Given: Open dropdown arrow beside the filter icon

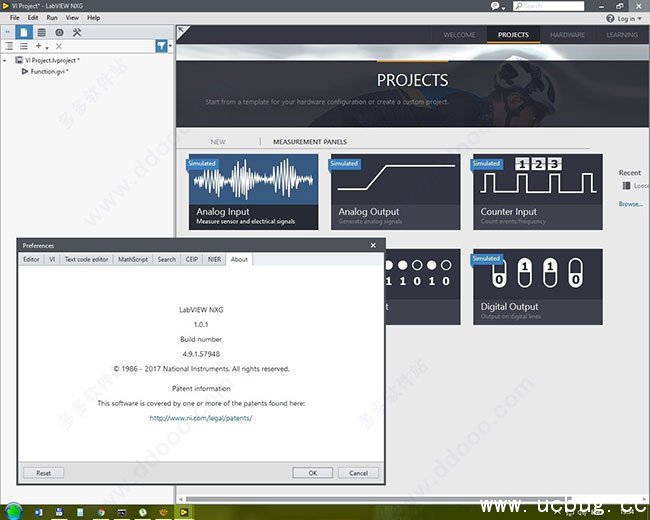Looking at the screenshot, I should 170,46.
